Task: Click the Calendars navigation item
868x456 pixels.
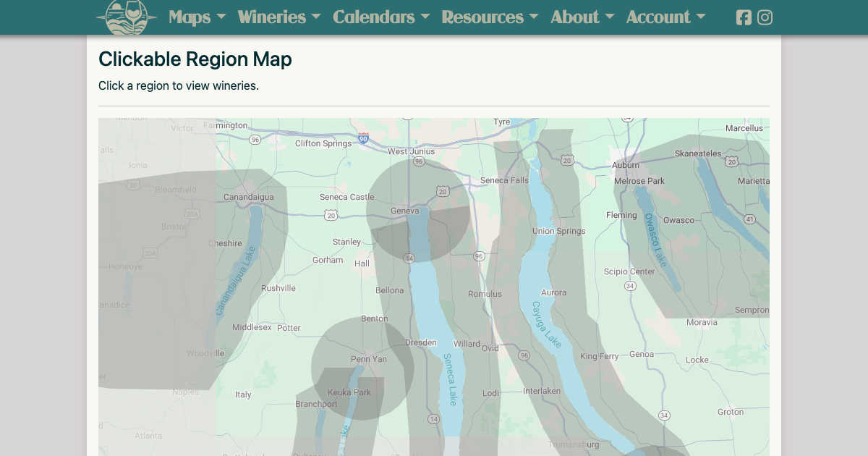Action: point(374,17)
